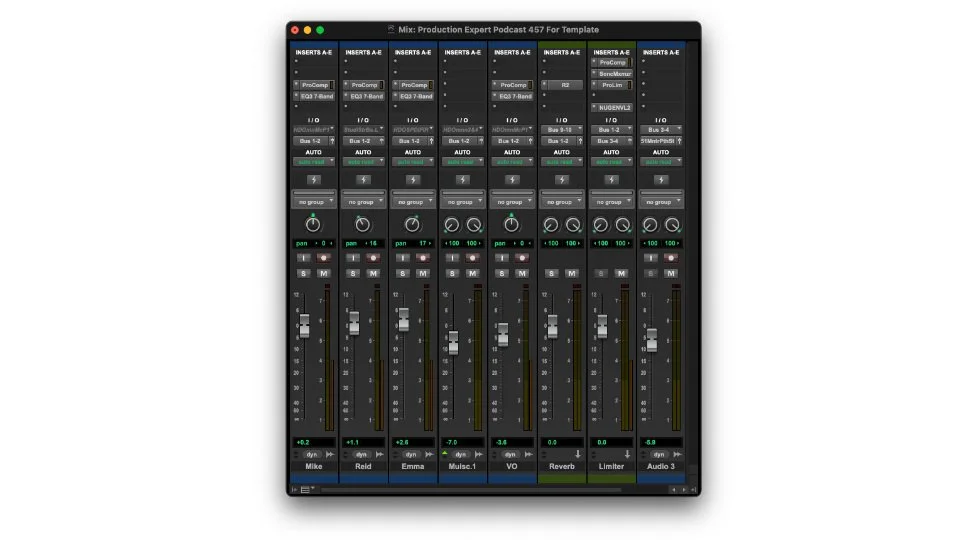Click the dyn button on Emma track
This screenshot has height=540, width=960.
pyautogui.click(x=411, y=454)
